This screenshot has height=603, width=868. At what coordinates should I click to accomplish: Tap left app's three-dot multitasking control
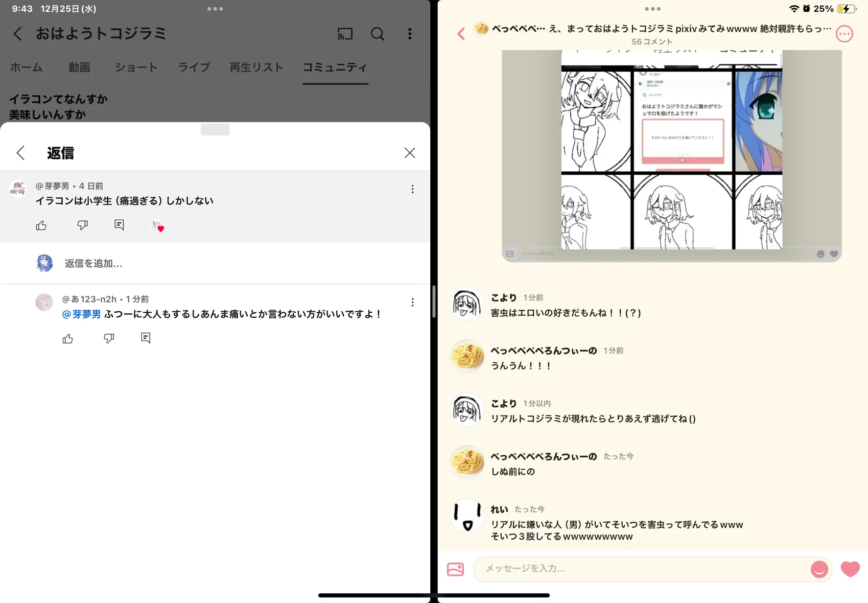pos(215,9)
